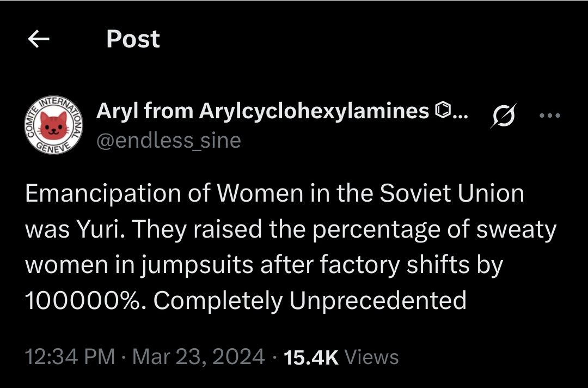Click the hexagon badge beside the display name

443,110
